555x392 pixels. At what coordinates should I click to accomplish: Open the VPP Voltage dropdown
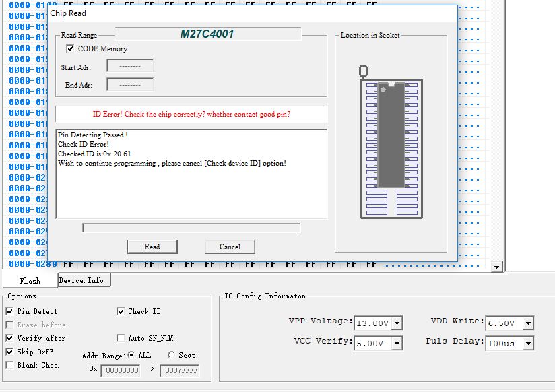click(397, 323)
